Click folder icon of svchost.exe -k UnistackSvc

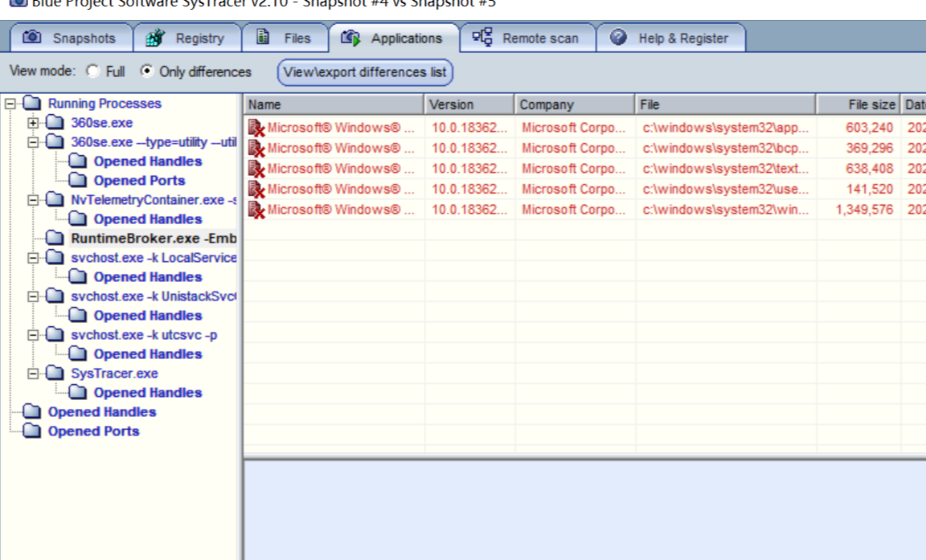tap(55, 296)
